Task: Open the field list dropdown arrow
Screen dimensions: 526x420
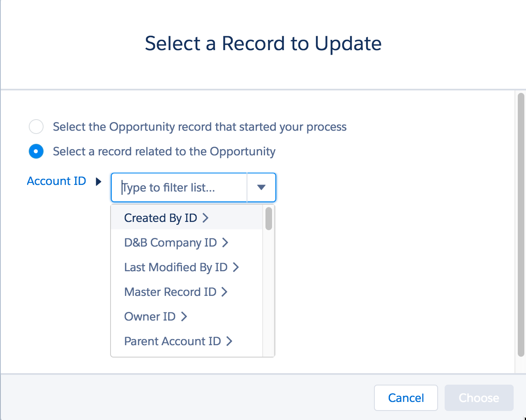Action: pos(261,187)
